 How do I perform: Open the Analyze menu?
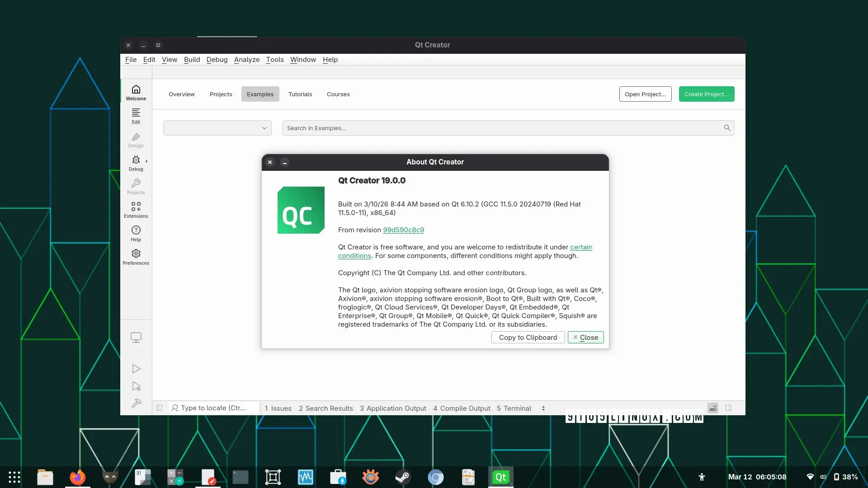pyautogui.click(x=246, y=60)
